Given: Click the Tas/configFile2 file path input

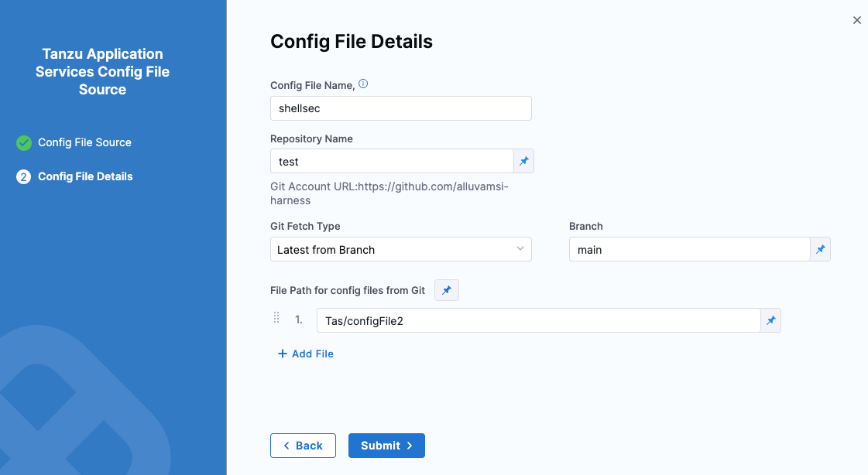Looking at the screenshot, I should (537, 320).
